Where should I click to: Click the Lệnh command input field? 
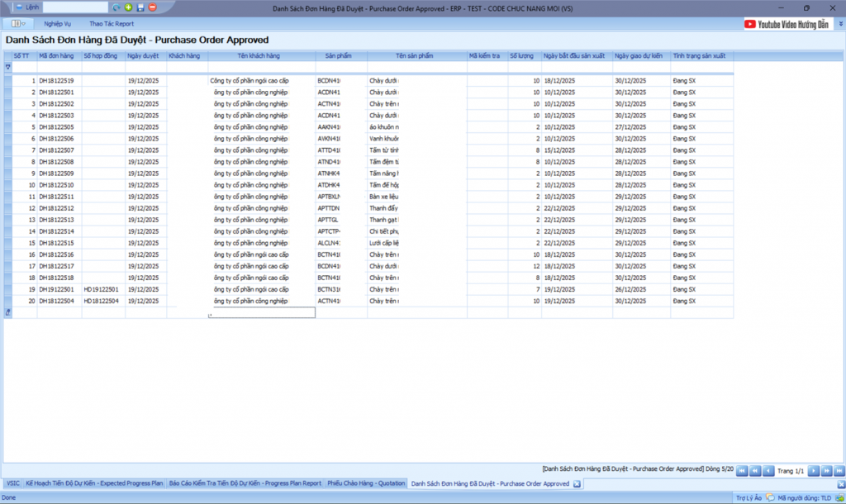(75, 7)
